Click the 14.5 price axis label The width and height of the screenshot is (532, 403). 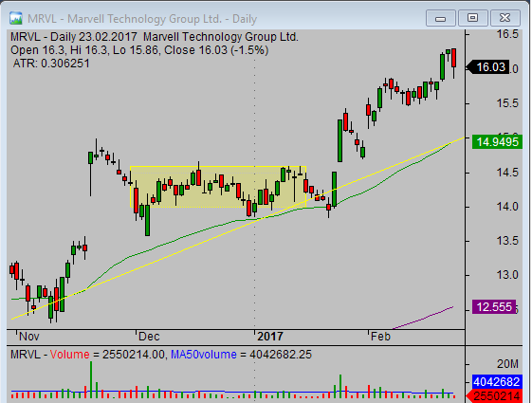[x=507, y=173]
